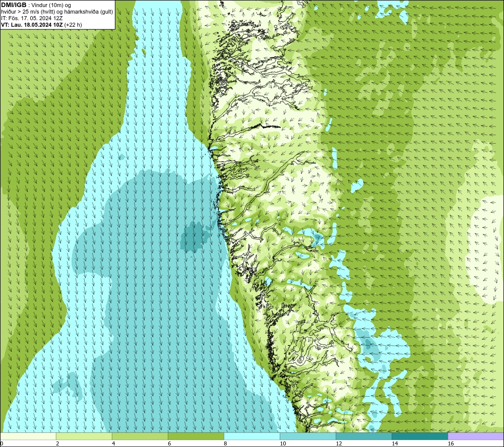Click the purple above-16 m/s legend swatch
Screen dimensions: 504x447
476,436
